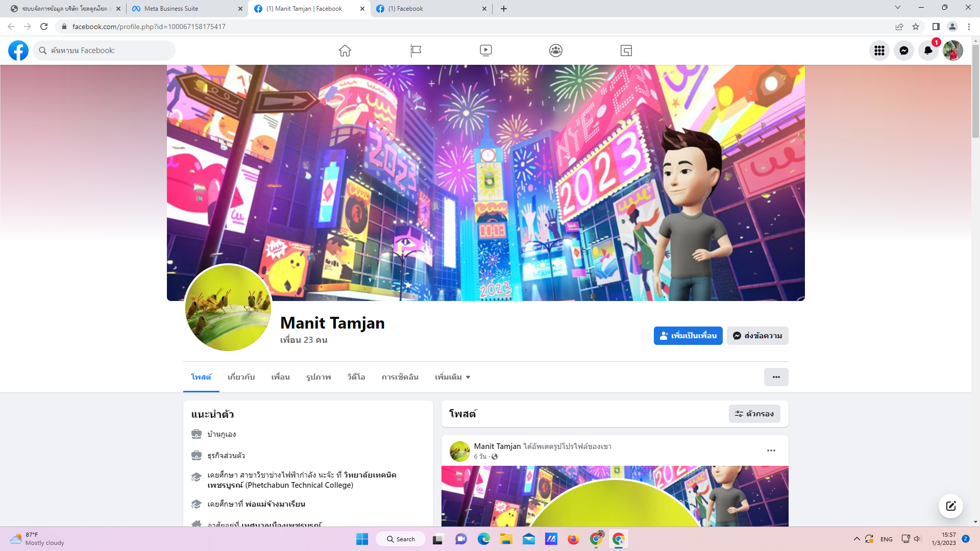
Task: Switch to เกี่ยวกับ profile tab
Action: 241,377
